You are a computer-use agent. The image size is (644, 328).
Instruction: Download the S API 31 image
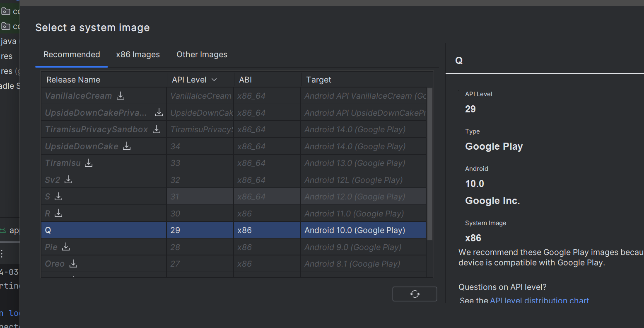pyautogui.click(x=58, y=196)
